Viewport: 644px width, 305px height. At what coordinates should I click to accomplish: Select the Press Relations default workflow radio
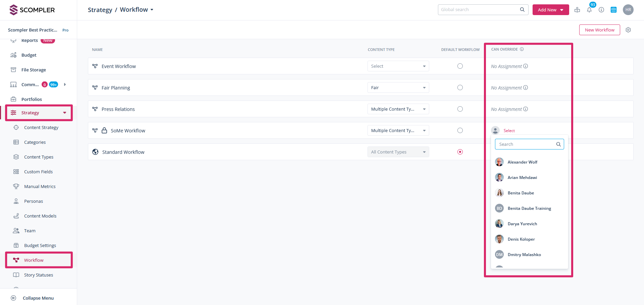pos(460,109)
